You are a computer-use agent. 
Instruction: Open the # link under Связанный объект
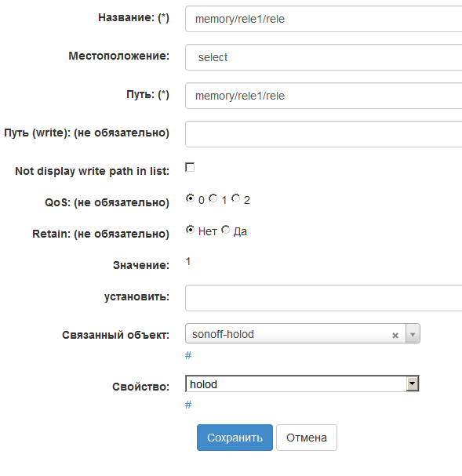188,355
